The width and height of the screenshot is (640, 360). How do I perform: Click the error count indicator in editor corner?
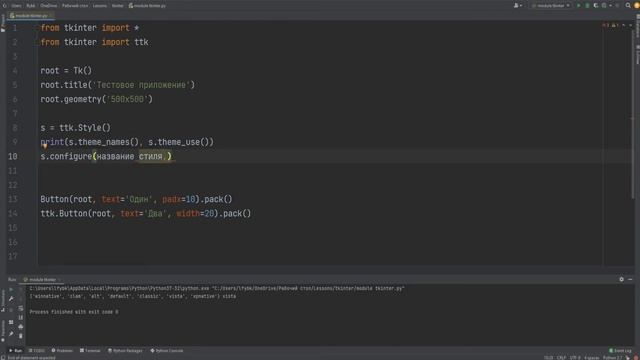[605, 25]
